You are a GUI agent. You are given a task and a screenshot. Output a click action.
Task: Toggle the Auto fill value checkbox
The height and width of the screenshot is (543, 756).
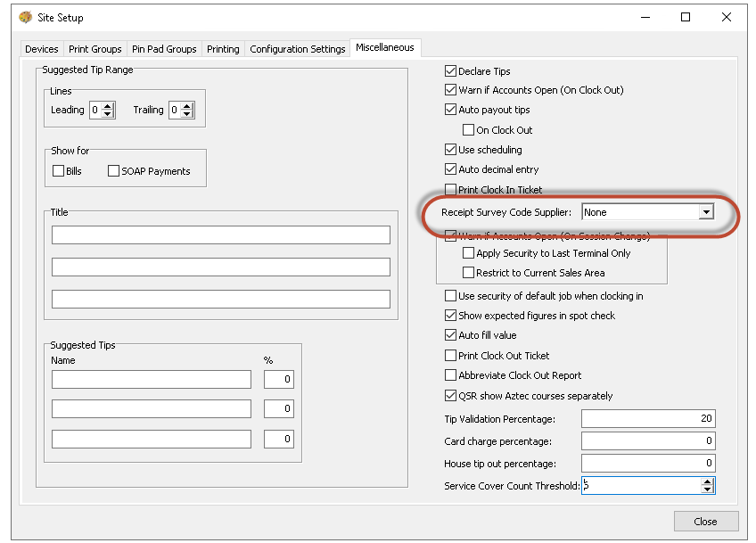click(450, 334)
